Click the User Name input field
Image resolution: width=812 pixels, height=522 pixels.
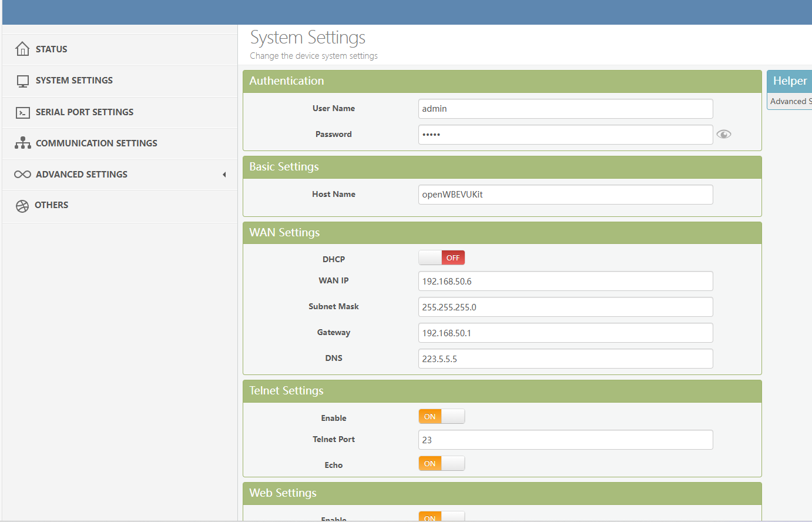[x=566, y=109]
